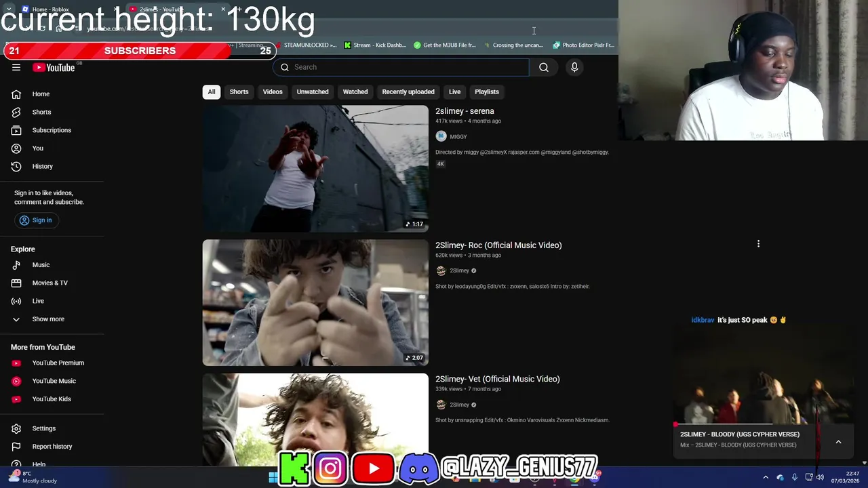Select the Playlists filter chip
The height and width of the screenshot is (488, 868).
487,91
